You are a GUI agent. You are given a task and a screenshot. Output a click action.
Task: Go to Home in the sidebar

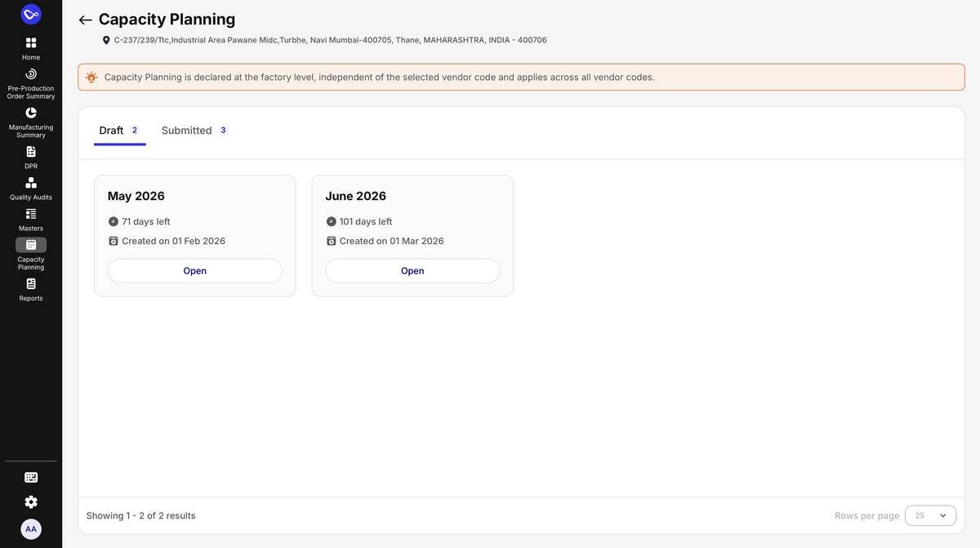tap(31, 49)
